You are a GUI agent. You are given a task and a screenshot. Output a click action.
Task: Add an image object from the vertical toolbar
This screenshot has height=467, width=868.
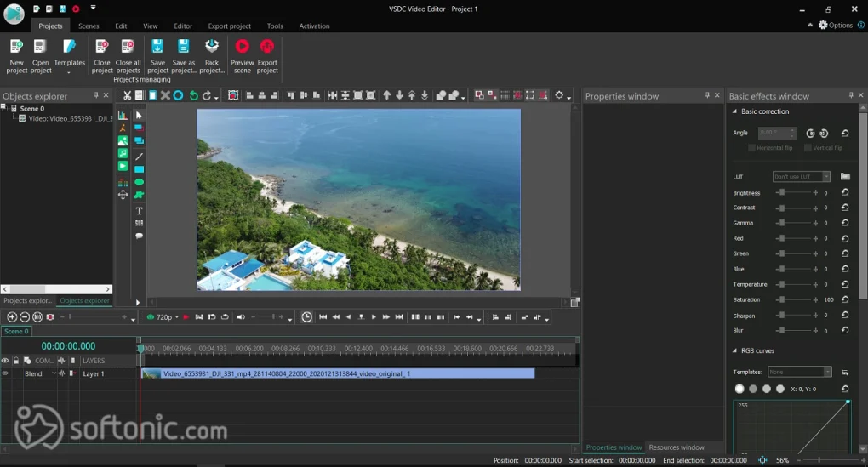123,140
